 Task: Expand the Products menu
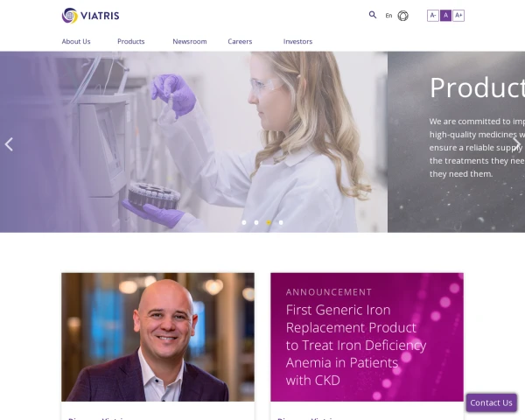(131, 41)
